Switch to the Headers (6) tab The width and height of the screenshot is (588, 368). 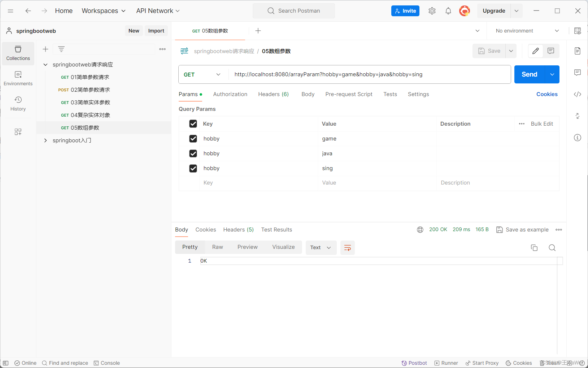[274, 94]
